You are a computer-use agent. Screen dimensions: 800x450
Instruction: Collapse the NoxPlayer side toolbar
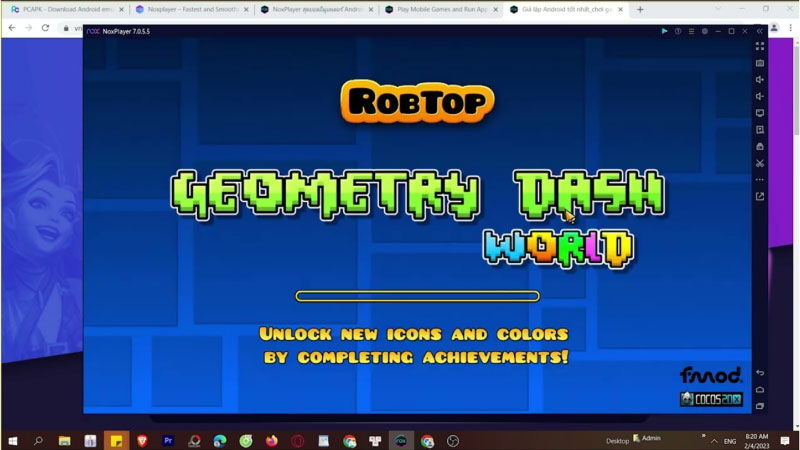[x=760, y=31]
